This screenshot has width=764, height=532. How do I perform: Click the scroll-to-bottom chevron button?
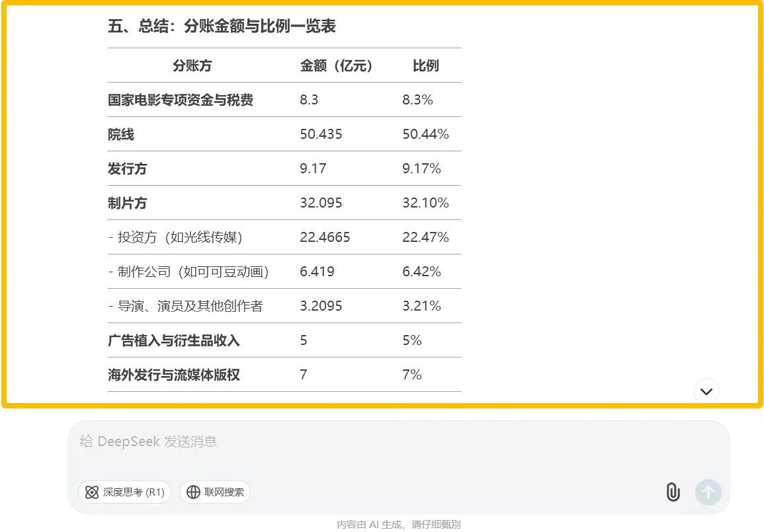706,391
